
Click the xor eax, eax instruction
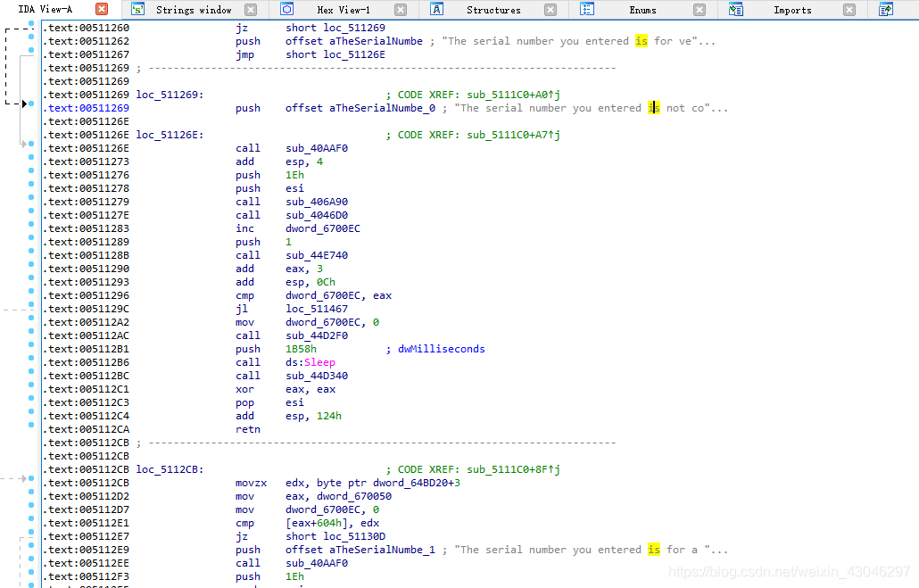click(286, 389)
